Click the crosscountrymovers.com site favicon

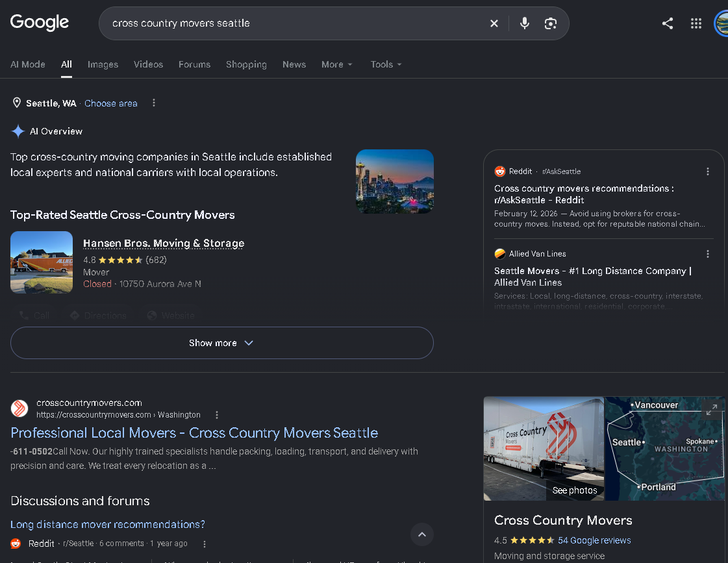click(x=19, y=408)
